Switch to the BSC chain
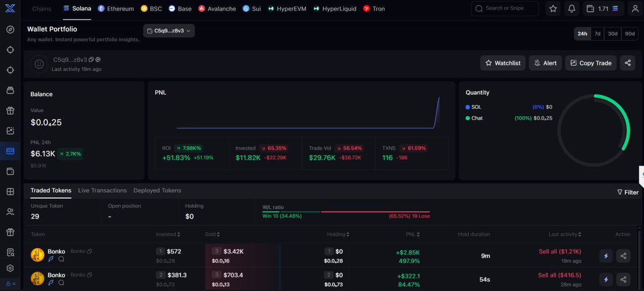This screenshot has width=644, height=291. coord(151,9)
